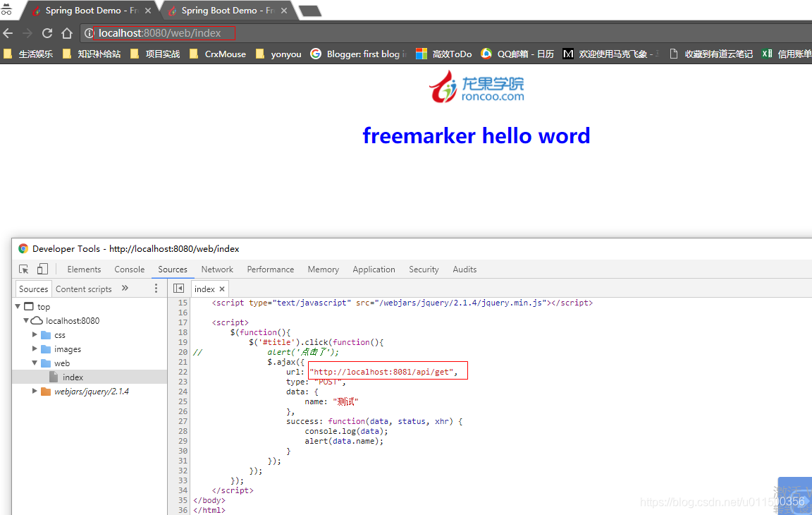Screen dimensions: 812x515
Task: Activate the DevTools inspect element icon
Action: [x=24, y=269]
